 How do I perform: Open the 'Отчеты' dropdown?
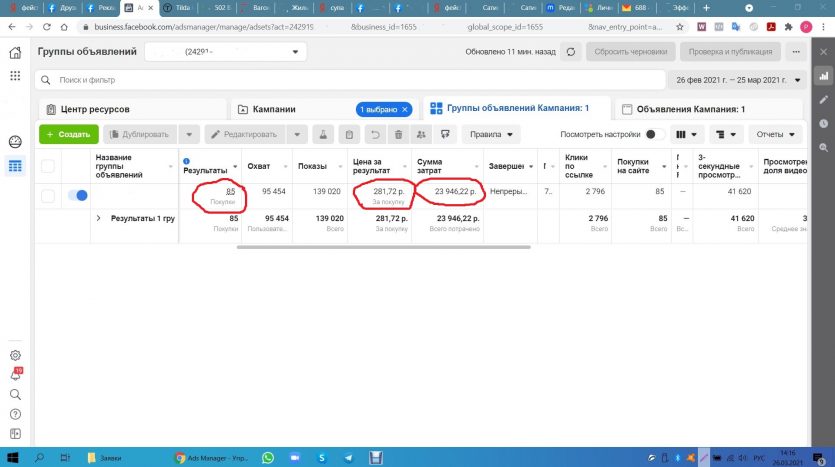click(x=776, y=134)
